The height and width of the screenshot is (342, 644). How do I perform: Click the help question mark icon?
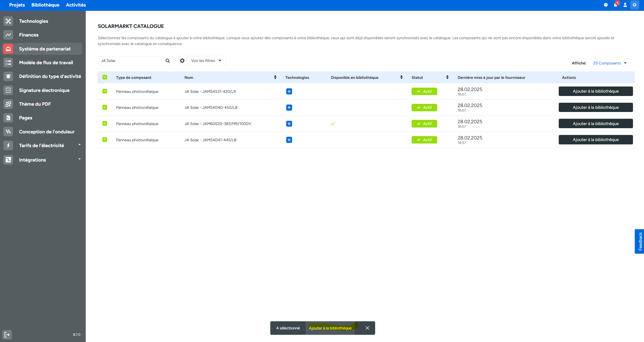click(606, 5)
